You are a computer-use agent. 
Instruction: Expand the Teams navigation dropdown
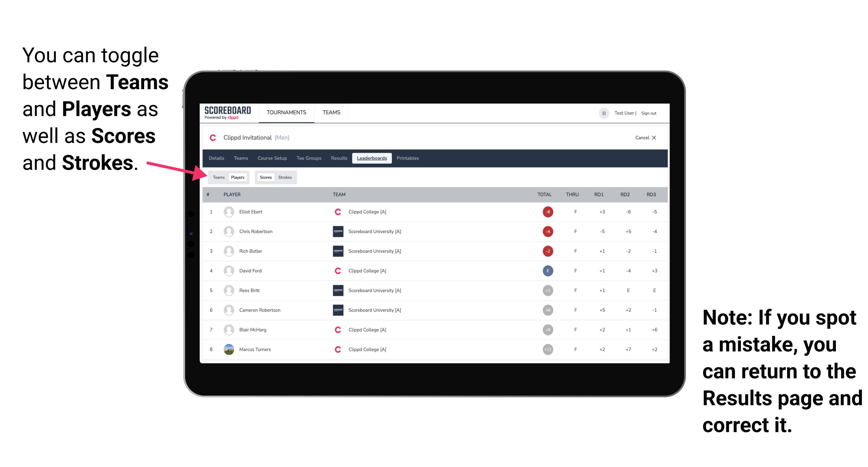(331, 113)
